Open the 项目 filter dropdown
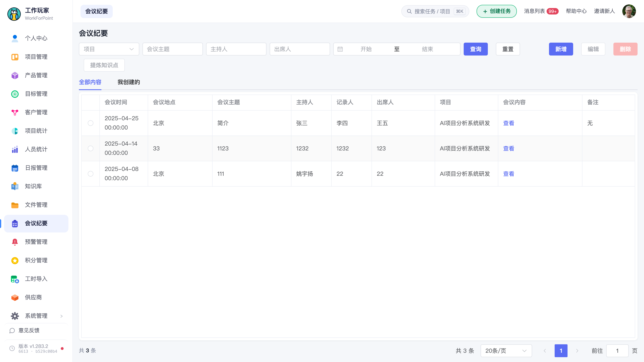 tap(109, 49)
